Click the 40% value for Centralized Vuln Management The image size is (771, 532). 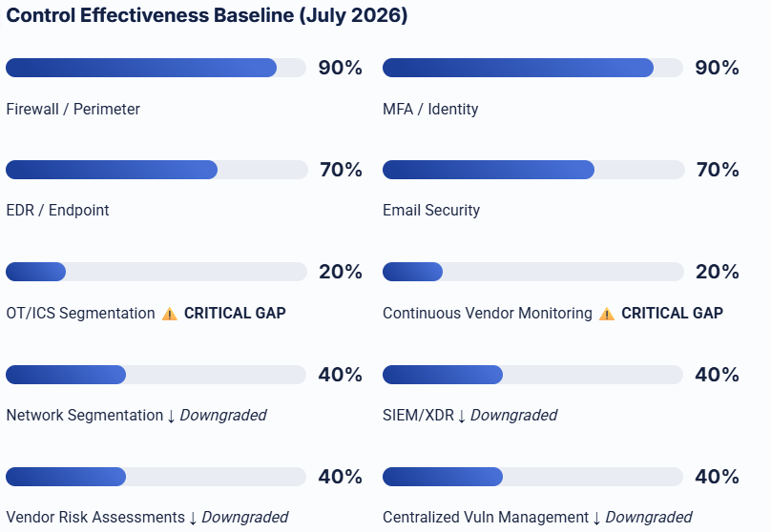coord(717,477)
